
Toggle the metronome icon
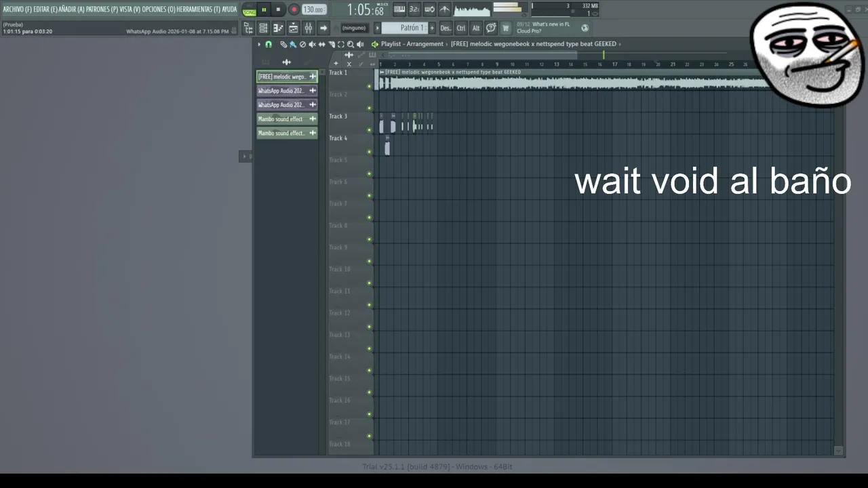[x=444, y=9]
